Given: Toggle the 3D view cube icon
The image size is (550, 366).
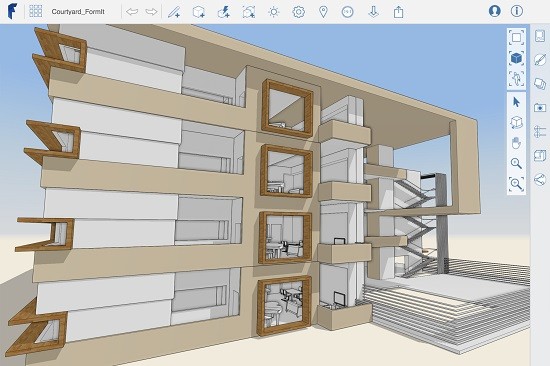Looking at the screenshot, I should pyautogui.click(x=516, y=58).
